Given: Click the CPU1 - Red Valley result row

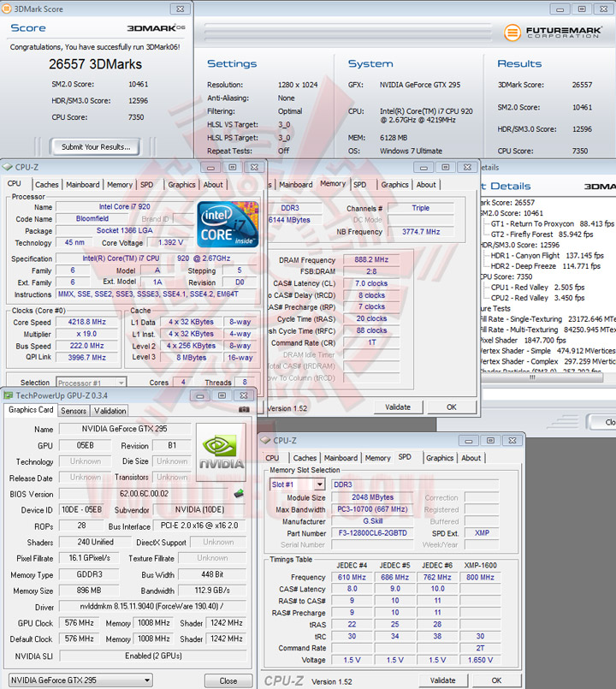Looking at the screenshot, I should tap(537, 287).
